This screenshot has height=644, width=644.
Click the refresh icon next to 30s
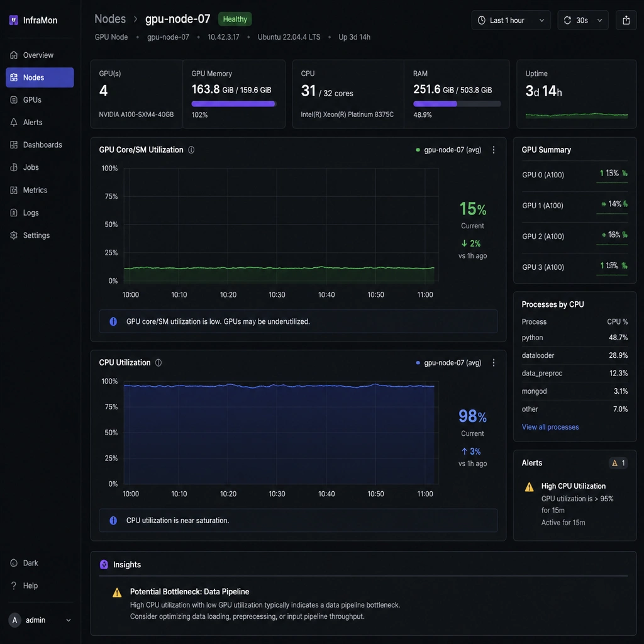pyautogui.click(x=568, y=21)
